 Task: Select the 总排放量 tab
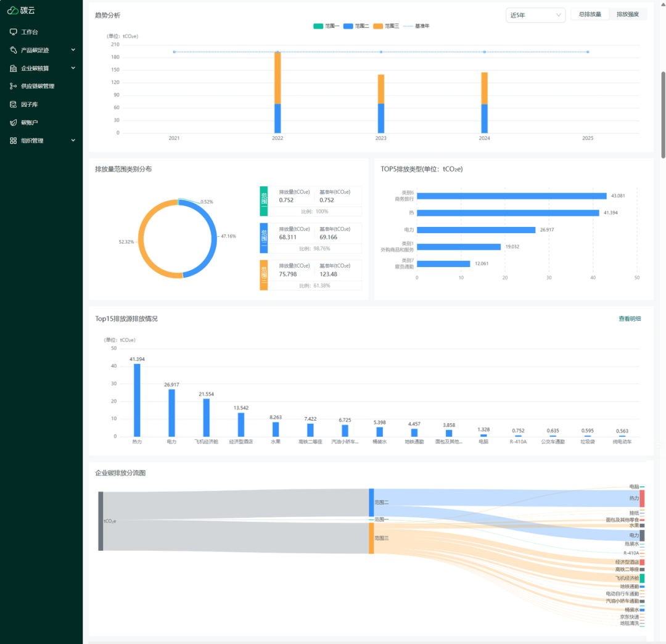(590, 14)
